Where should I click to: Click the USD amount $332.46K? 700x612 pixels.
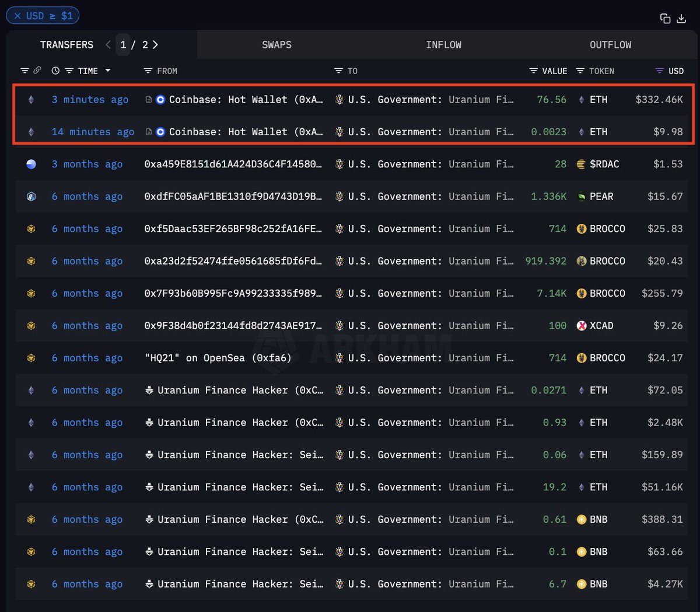[x=659, y=100]
